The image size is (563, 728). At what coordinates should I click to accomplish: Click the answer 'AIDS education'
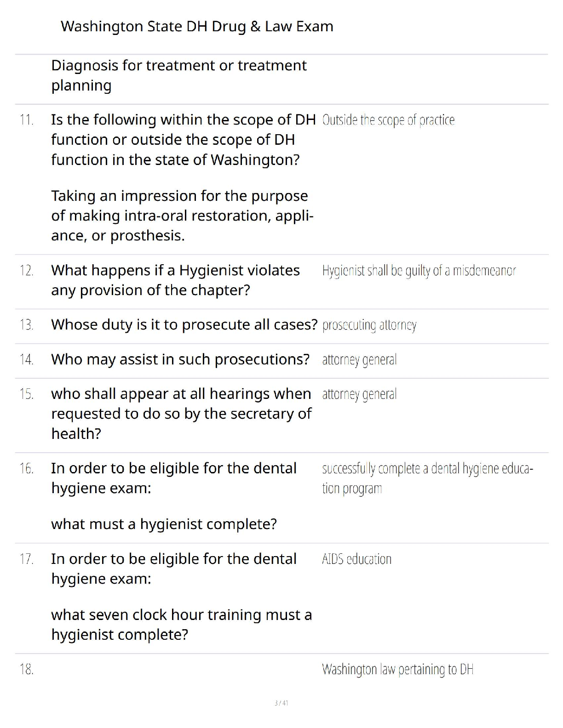(x=356, y=559)
